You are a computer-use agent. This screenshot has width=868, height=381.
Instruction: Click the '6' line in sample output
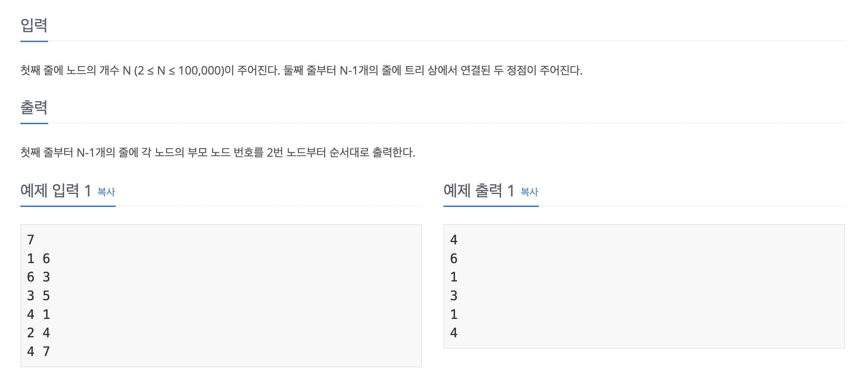[x=454, y=258]
